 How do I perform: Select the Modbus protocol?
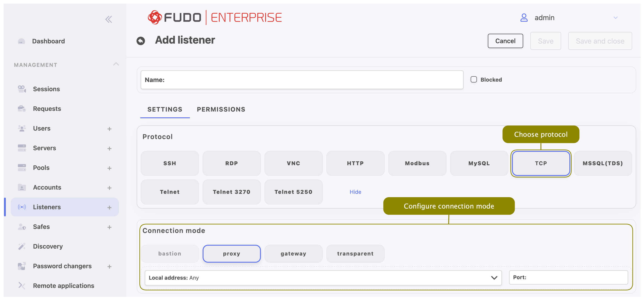pos(417,163)
